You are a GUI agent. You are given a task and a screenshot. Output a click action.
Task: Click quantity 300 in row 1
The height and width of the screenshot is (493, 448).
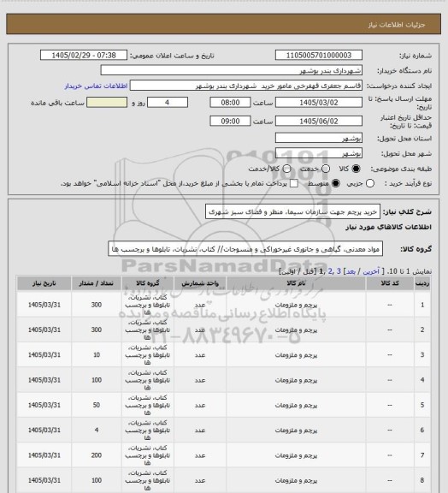[97, 305]
